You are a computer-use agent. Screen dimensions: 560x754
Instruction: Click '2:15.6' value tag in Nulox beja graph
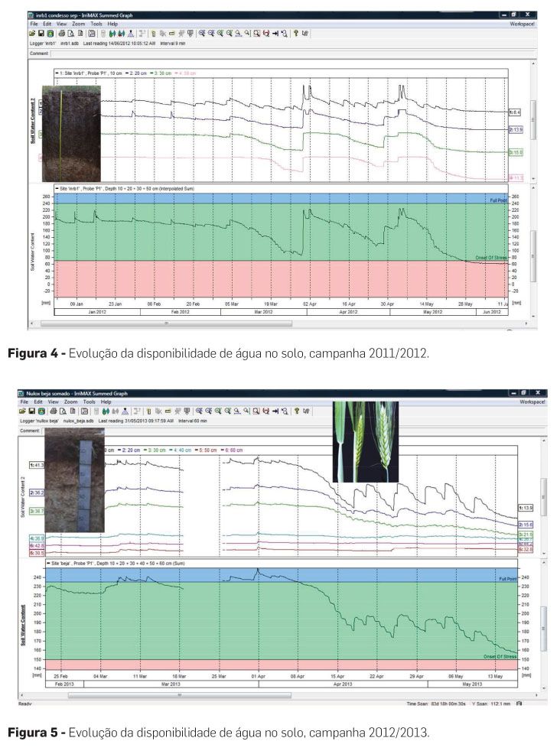526,525
